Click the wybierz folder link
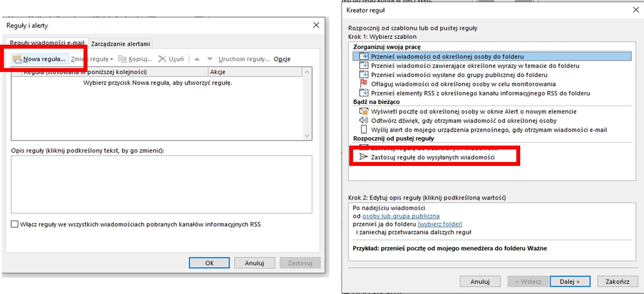 point(440,224)
